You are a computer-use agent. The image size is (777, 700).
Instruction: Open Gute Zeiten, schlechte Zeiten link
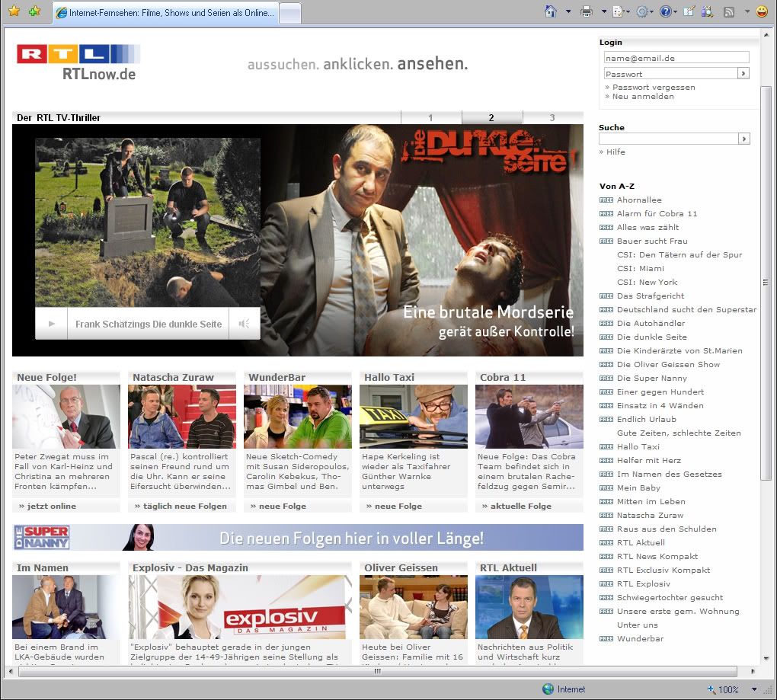[x=679, y=433]
